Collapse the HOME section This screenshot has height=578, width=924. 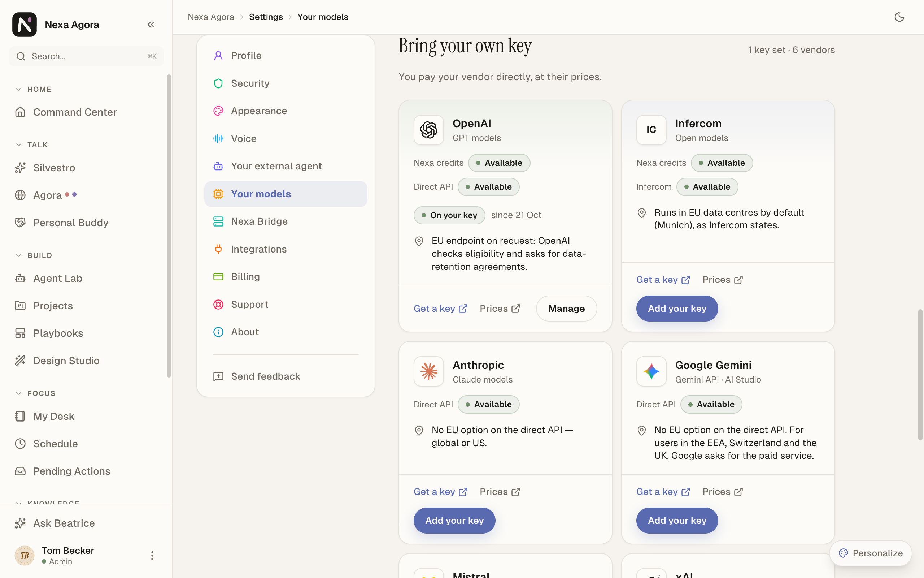33,89
